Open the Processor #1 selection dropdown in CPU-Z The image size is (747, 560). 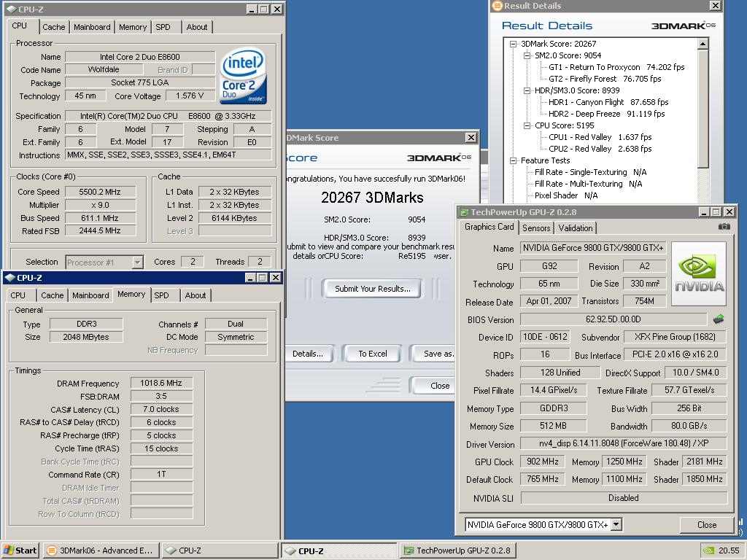(137, 262)
